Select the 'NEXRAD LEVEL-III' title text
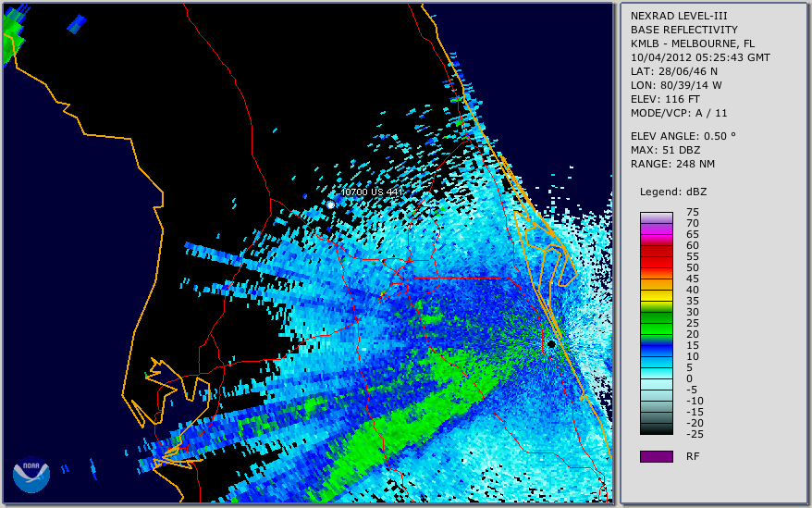Screen dimensions: 812x508 point(679,16)
